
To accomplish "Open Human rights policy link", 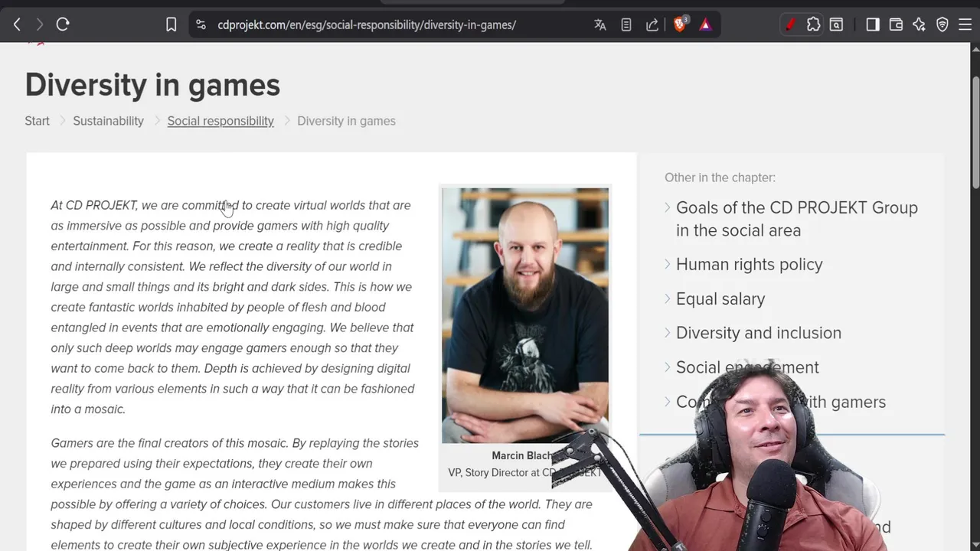I will coord(750,265).
